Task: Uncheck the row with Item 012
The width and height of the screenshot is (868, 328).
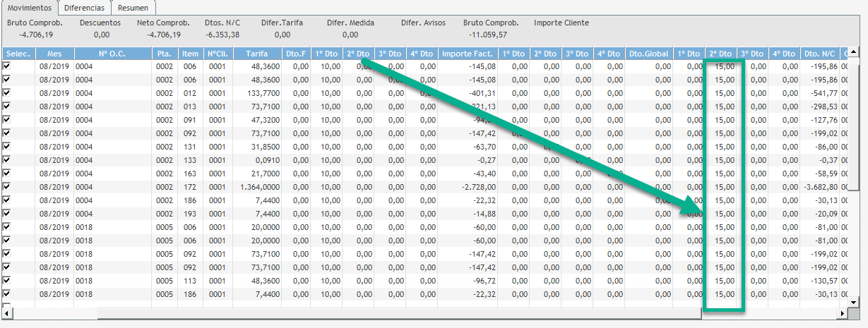Action: pyautogui.click(x=7, y=92)
